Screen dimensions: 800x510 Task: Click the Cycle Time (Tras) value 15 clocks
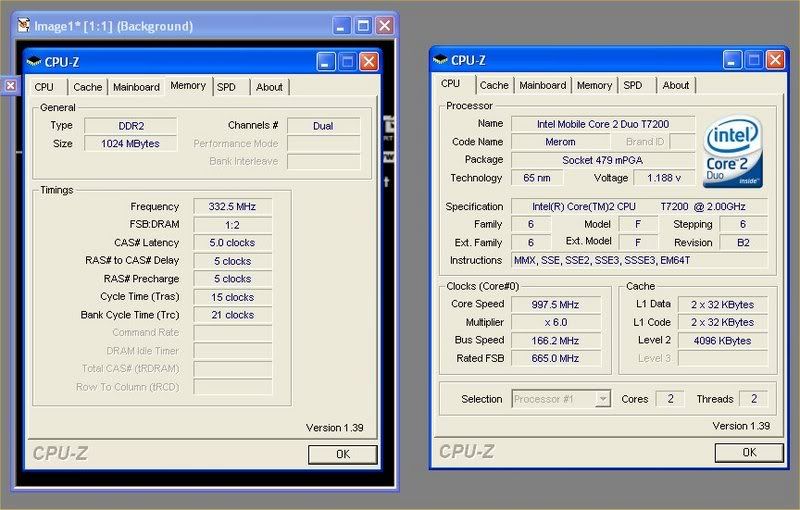click(233, 297)
